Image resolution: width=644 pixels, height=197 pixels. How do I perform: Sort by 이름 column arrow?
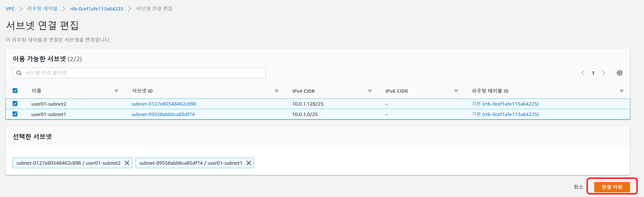(x=116, y=91)
